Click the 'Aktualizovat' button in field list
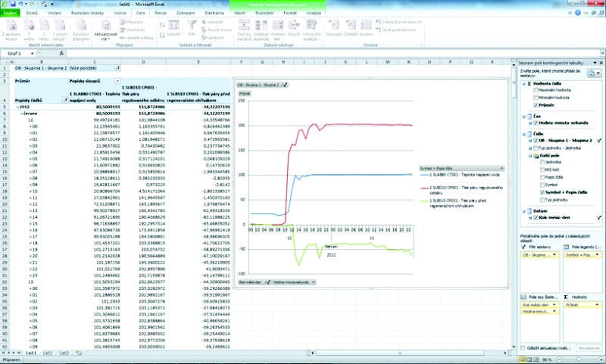This screenshot has width=606, height=364. coord(589,348)
